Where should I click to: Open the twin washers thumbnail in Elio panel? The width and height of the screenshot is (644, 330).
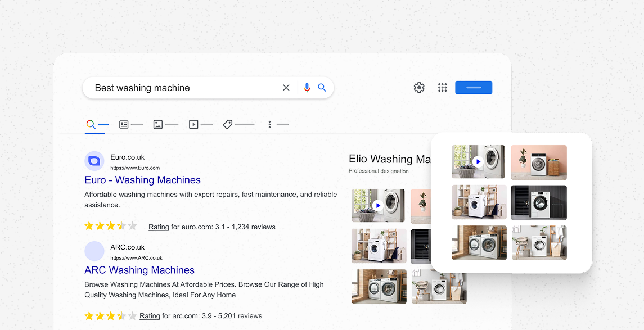click(x=379, y=287)
